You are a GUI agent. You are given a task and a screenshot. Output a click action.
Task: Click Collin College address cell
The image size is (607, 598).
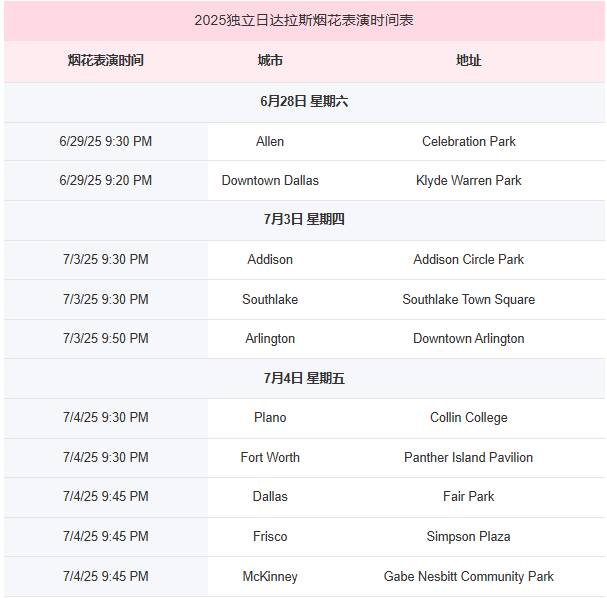coord(468,417)
